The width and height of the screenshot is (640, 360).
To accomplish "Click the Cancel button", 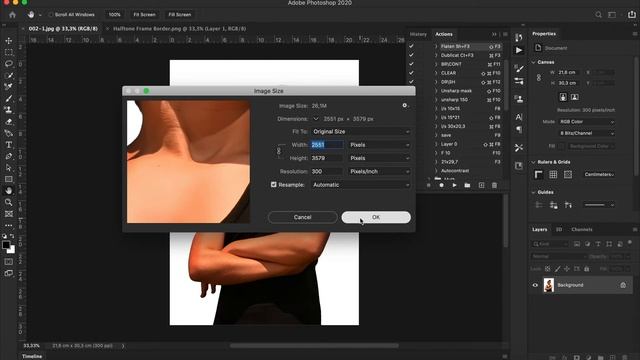I will 302,217.
